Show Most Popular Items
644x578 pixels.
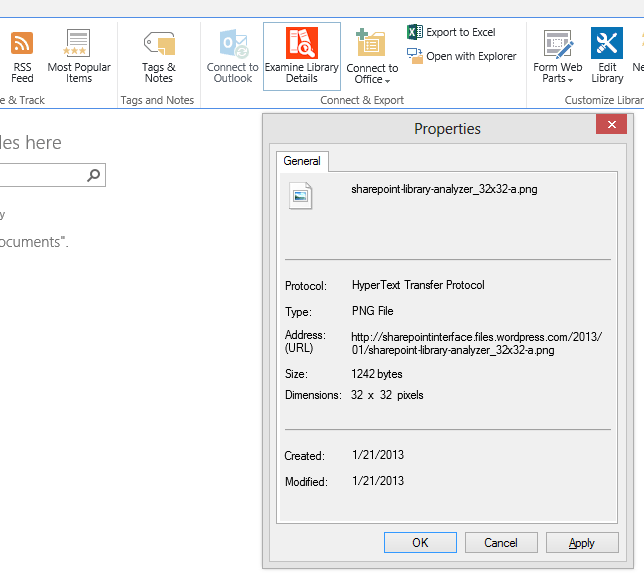pyautogui.click(x=78, y=56)
